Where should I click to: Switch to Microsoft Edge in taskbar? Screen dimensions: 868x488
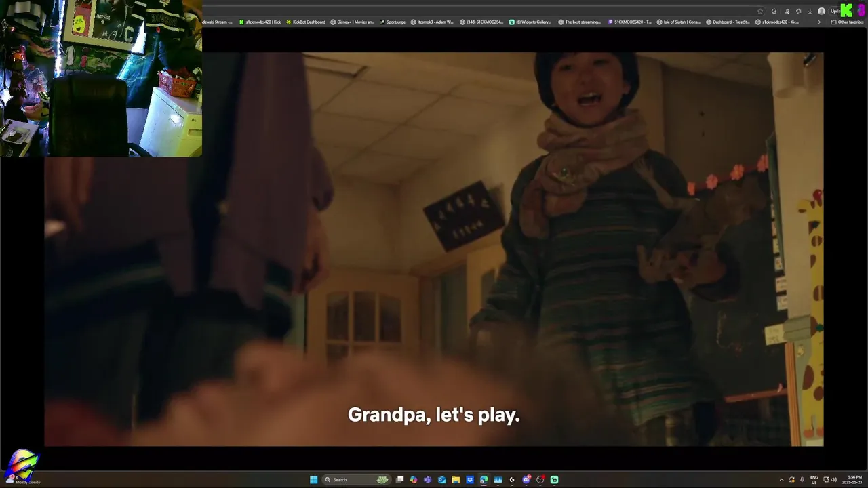(x=484, y=480)
